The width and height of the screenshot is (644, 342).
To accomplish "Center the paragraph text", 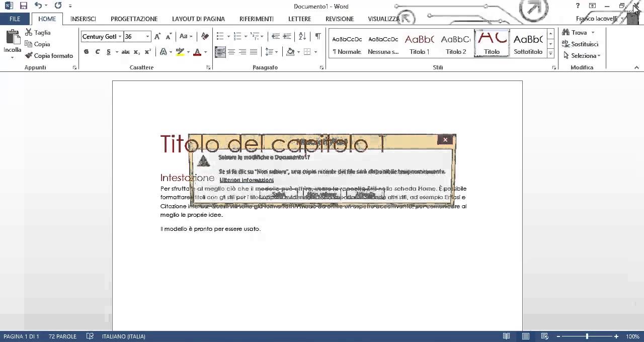I will [x=231, y=52].
